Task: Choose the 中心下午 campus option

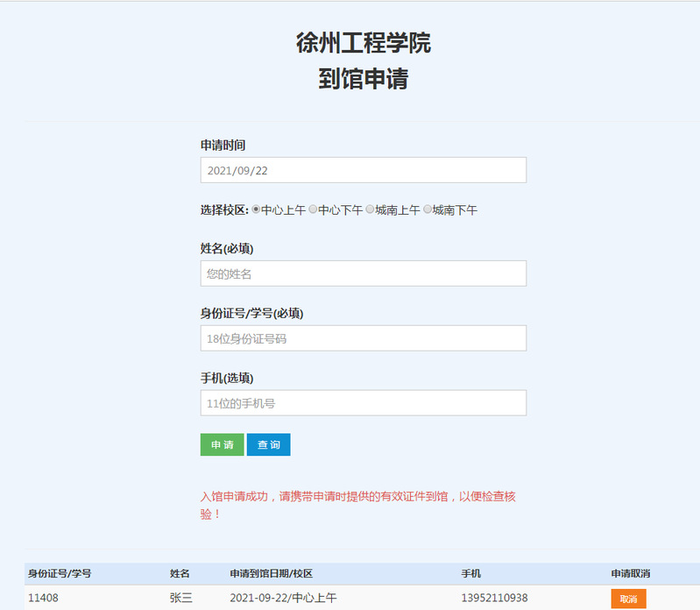Action: [313, 210]
